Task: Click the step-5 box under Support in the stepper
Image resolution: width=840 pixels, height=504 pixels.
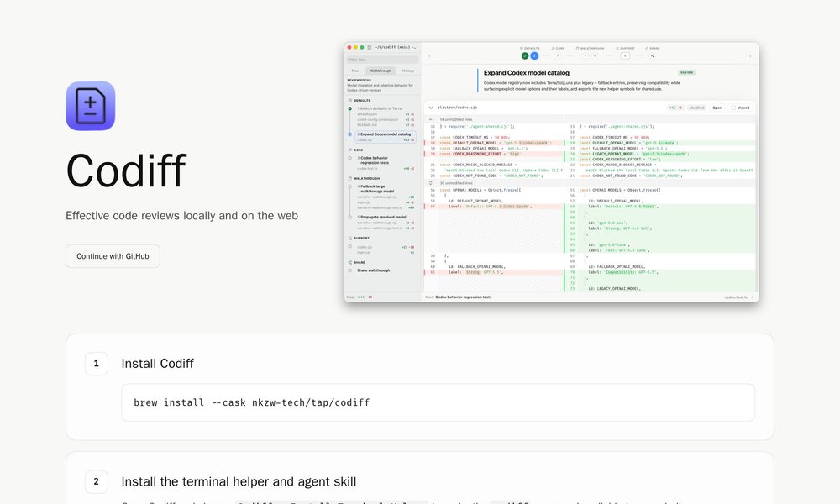Action: coord(625,55)
